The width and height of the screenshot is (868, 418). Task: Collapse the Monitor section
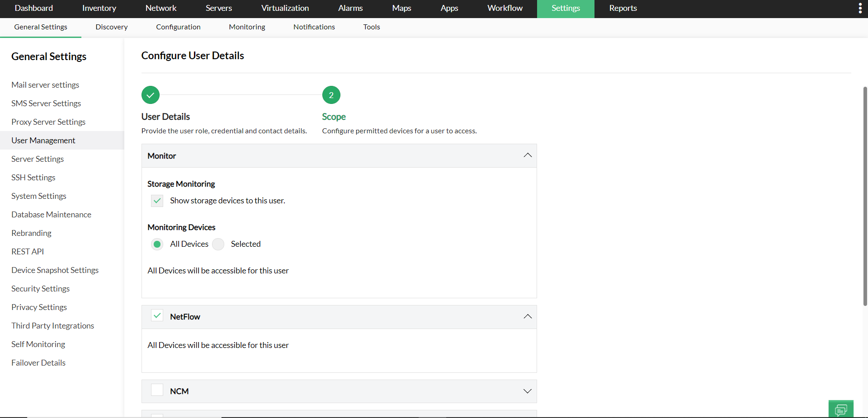pyautogui.click(x=527, y=155)
